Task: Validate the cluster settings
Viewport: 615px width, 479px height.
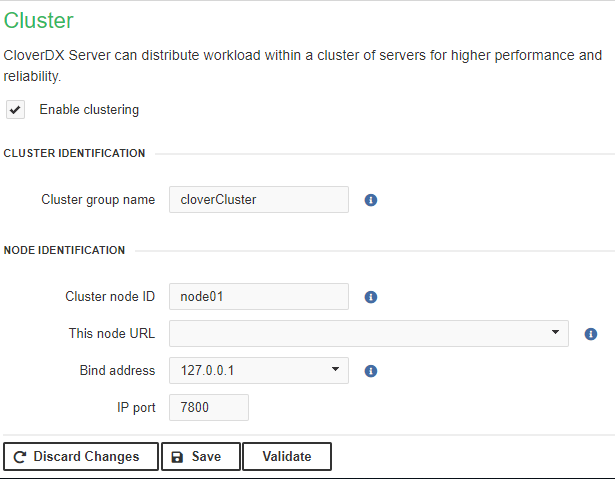Action: (287, 457)
